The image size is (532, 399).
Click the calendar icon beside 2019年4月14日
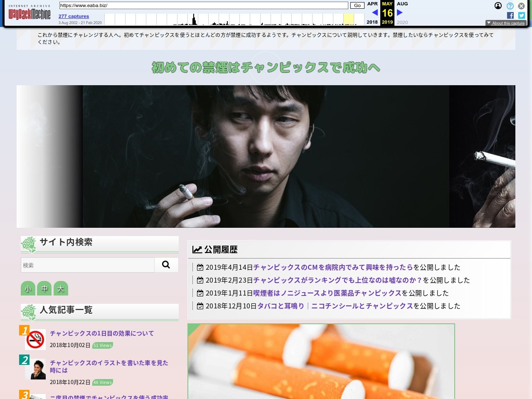pyautogui.click(x=200, y=267)
